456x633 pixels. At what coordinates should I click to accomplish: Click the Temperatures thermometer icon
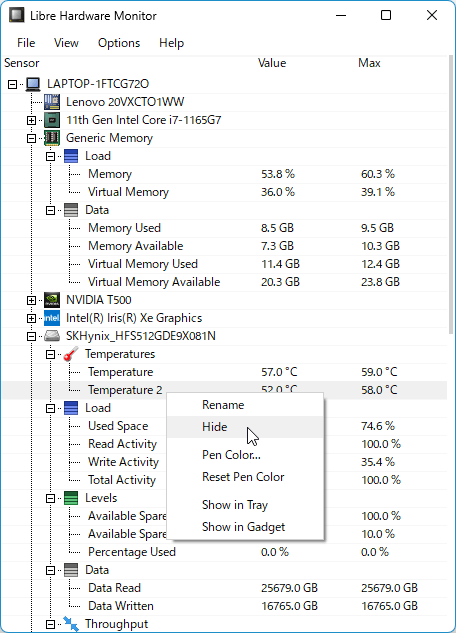point(71,354)
